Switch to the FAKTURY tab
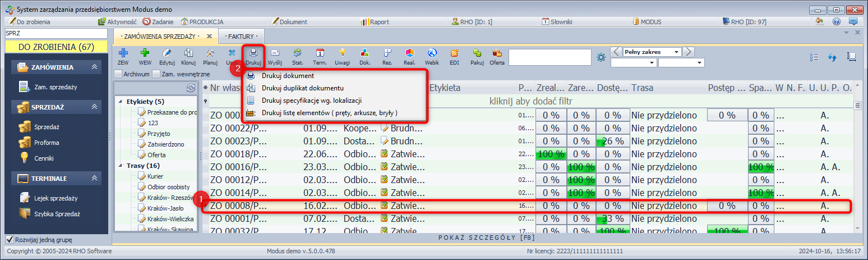 pos(241,36)
